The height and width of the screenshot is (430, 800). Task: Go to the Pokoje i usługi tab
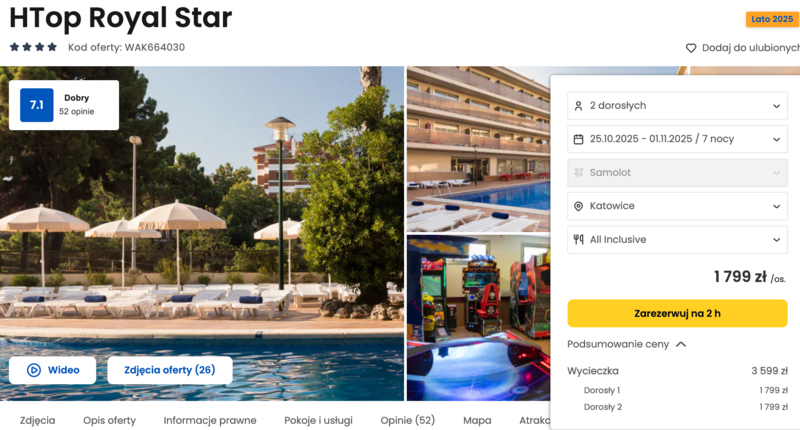click(318, 420)
